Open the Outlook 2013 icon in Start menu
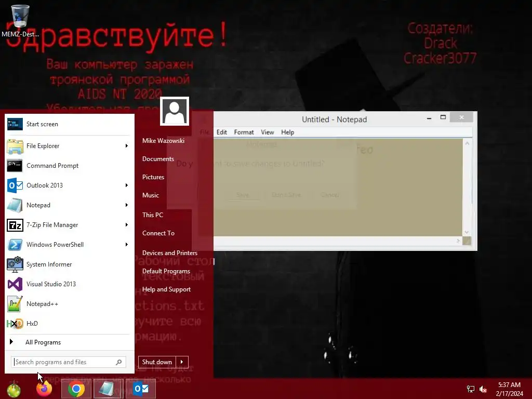Image resolution: width=532 pixels, height=399 pixels. point(15,185)
